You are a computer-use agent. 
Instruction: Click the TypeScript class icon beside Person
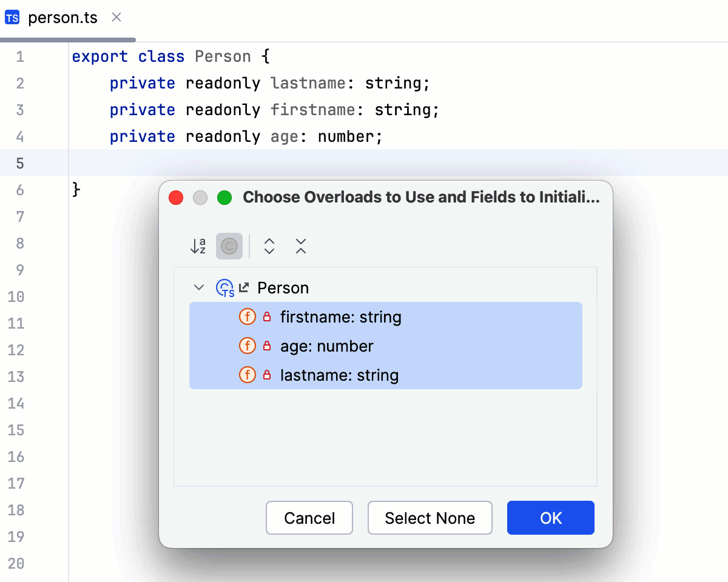click(225, 288)
